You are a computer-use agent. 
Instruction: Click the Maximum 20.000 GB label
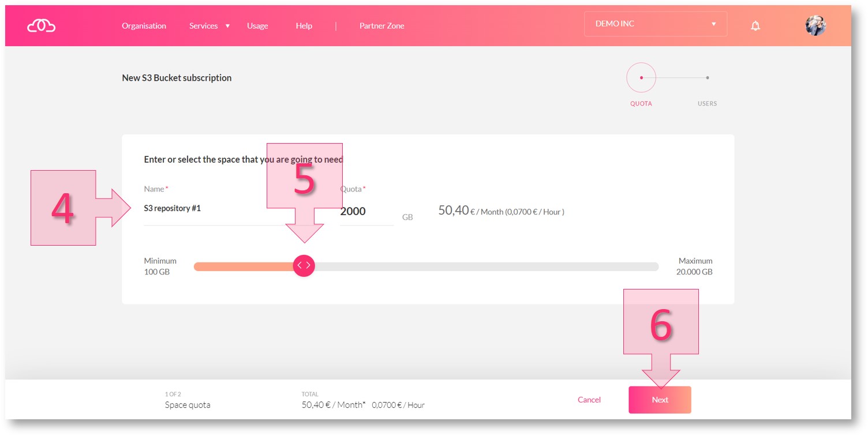pos(694,266)
